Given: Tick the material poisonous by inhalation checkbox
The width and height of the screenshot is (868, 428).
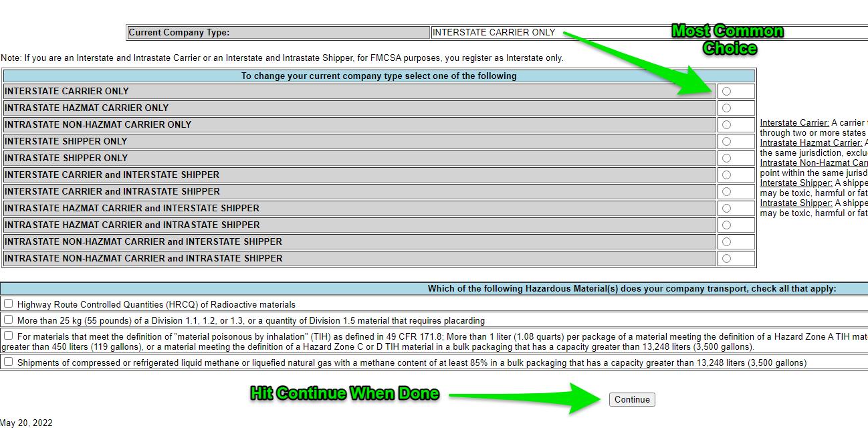Looking at the screenshot, I should [x=9, y=336].
